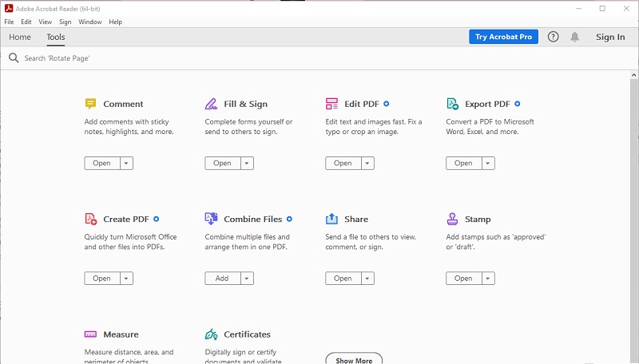Click the Share heading text
The width and height of the screenshot is (639, 364).
tap(356, 219)
